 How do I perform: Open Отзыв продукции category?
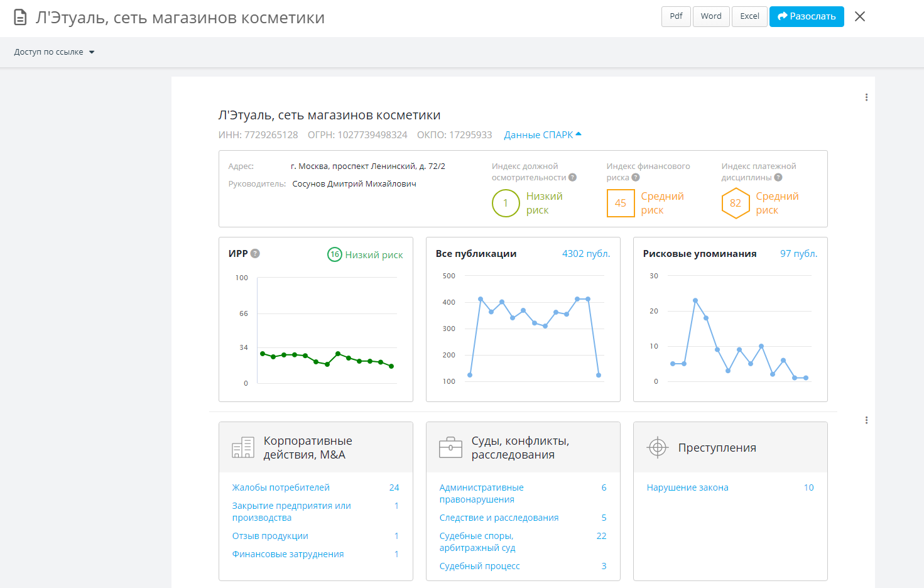tap(270, 536)
